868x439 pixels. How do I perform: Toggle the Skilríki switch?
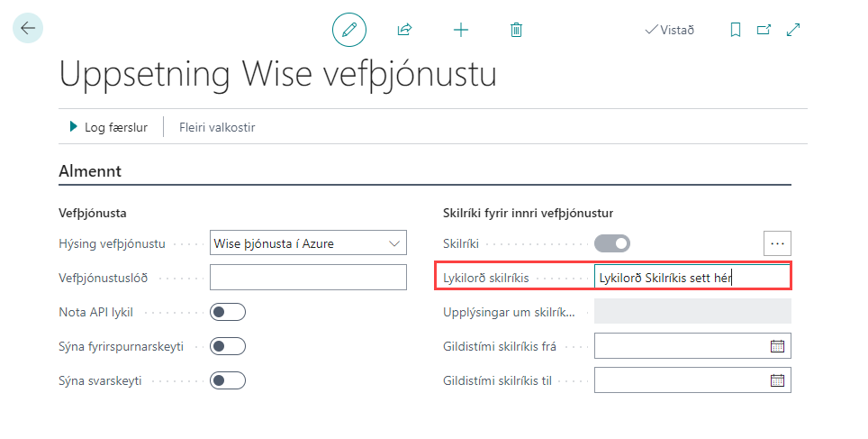[x=612, y=243]
